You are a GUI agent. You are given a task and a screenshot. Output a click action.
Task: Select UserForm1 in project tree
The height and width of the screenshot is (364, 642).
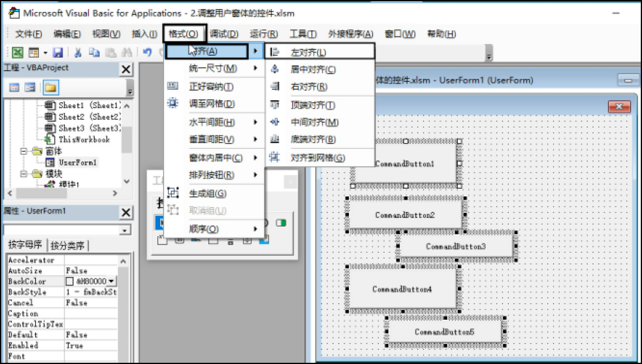pyautogui.click(x=77, y=163)
